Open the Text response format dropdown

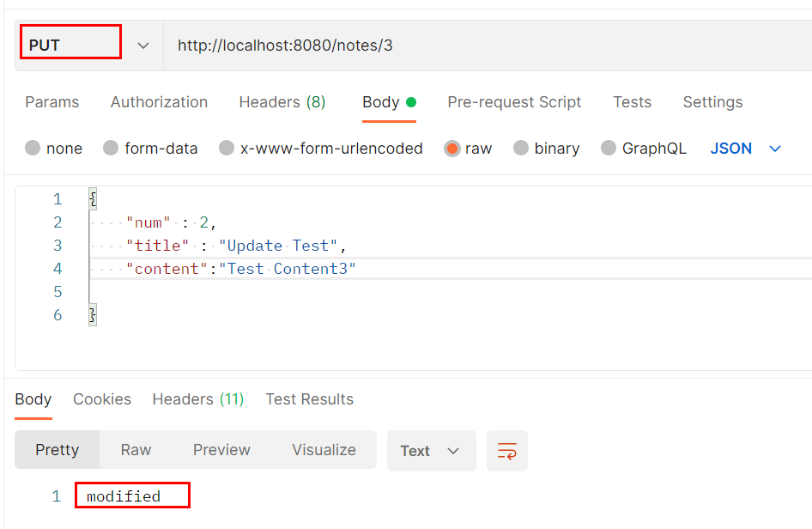pyautogui.click(x=432, y=451)
